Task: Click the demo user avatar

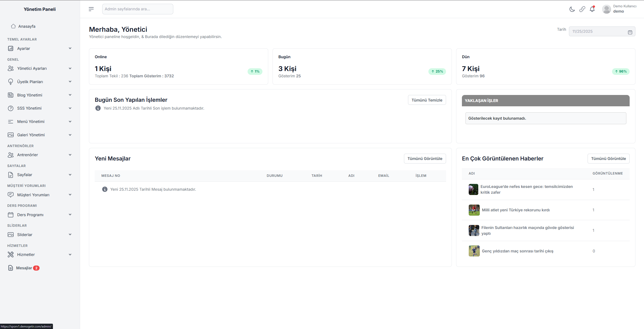Action: tap(606, 9)
